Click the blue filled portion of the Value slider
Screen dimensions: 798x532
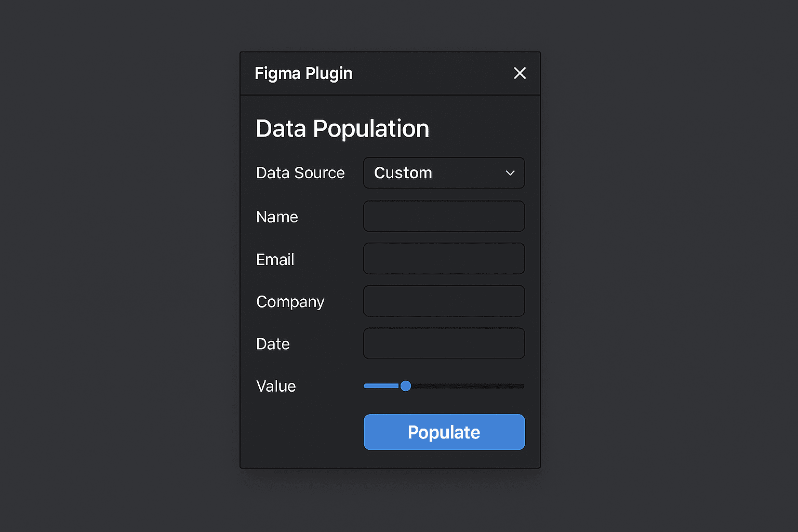(x=380, y=386)
